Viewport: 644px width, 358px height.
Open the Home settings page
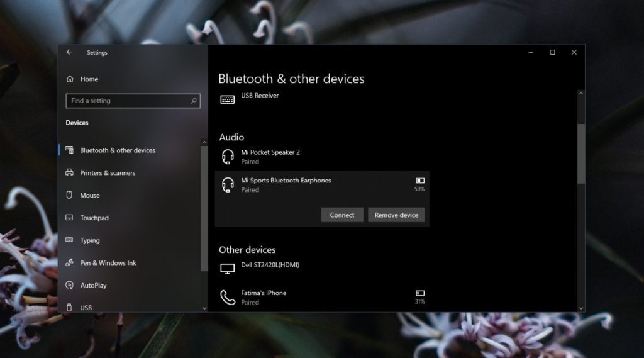[x=89, y=79]
